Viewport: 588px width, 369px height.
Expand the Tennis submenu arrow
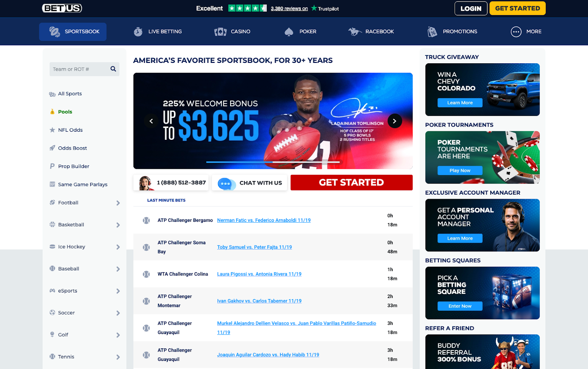[x=118, y=357]
